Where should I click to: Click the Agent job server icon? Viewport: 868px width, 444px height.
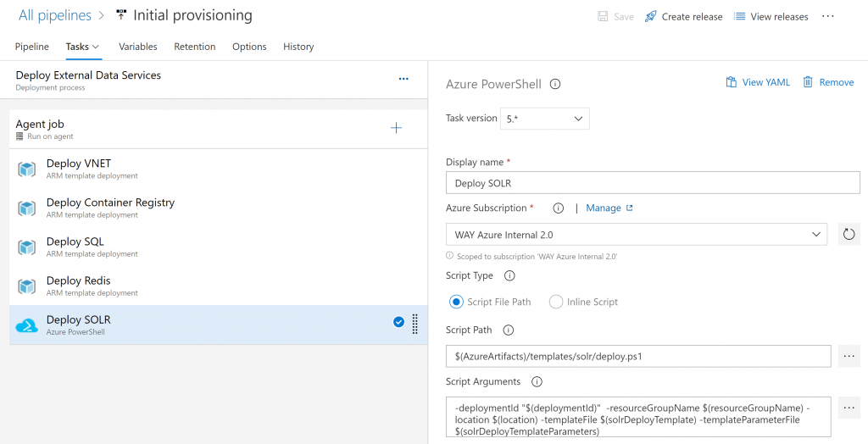tap(20, 136)
